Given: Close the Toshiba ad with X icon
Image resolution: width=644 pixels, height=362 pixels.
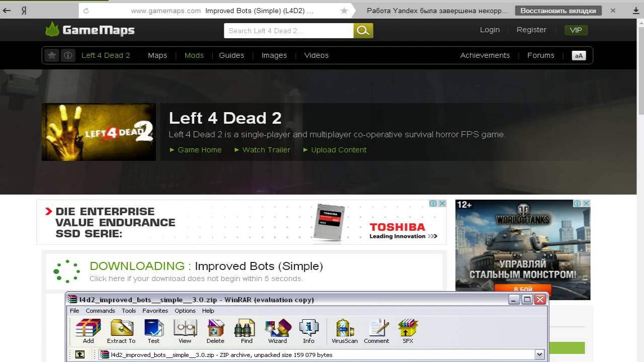Looking at the screenshot, I should (442, 204).
